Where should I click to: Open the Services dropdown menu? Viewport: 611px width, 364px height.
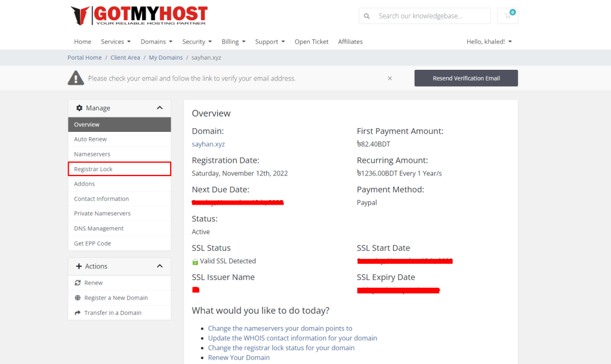(116, 42)
